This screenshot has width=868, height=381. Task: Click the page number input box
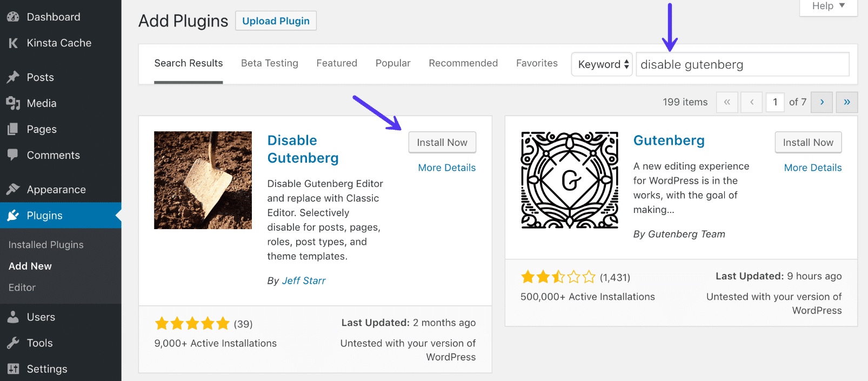point(775,102)
